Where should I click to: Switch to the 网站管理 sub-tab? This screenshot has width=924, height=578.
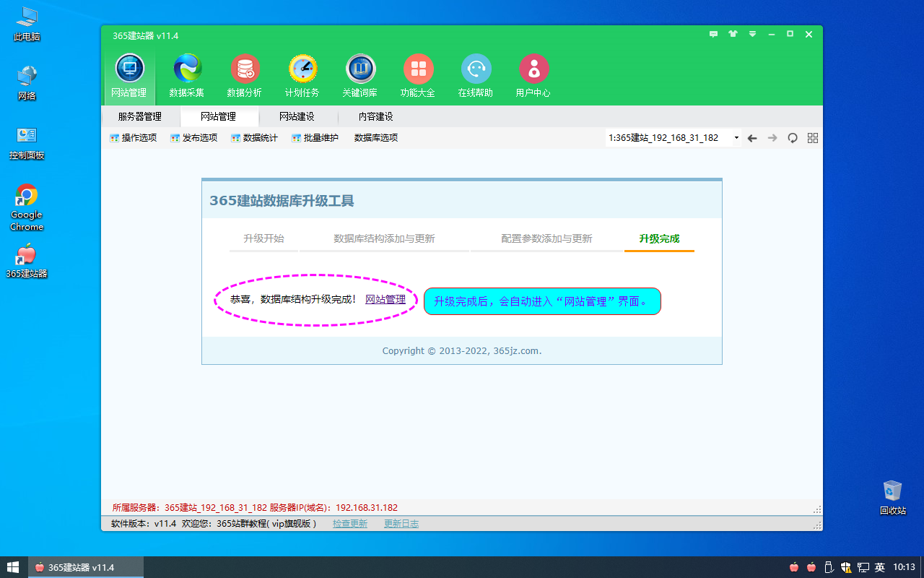coord(218,116)
